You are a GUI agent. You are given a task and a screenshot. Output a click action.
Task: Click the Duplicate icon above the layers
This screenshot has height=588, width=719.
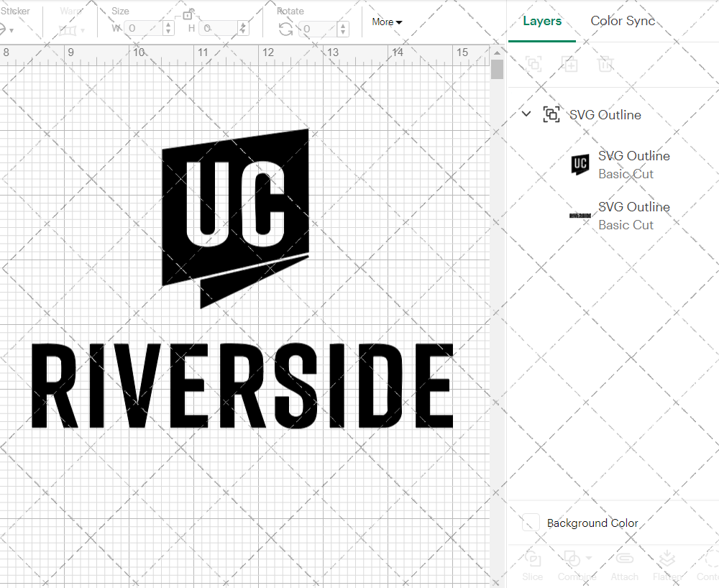tap(569, 64)
